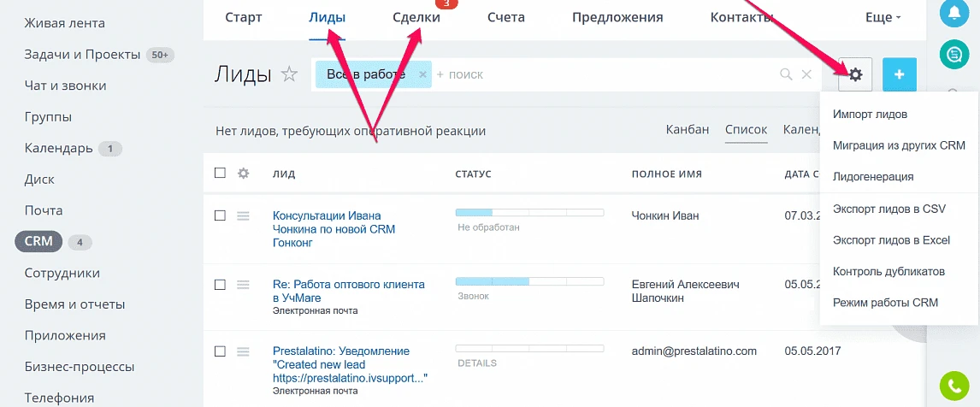The width and height of the screenshot is (980, 407).
Task: Click the gear settings button next to search
Action: 854,74
